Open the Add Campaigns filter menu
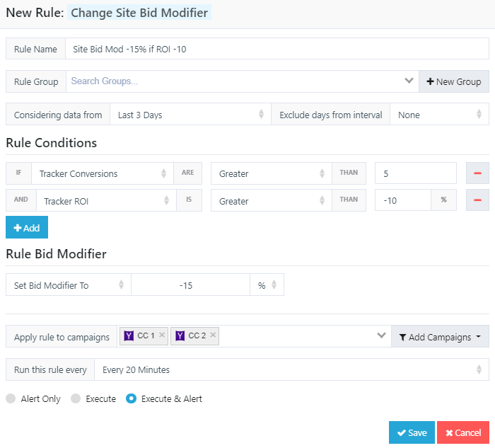495x448 pixels. [x=440, y=336]
